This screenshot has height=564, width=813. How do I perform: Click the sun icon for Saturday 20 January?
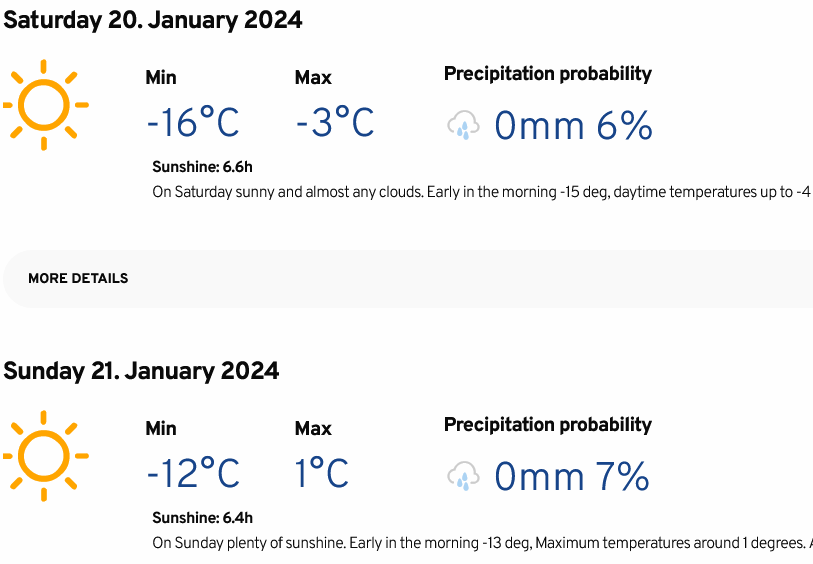(46, 105)
